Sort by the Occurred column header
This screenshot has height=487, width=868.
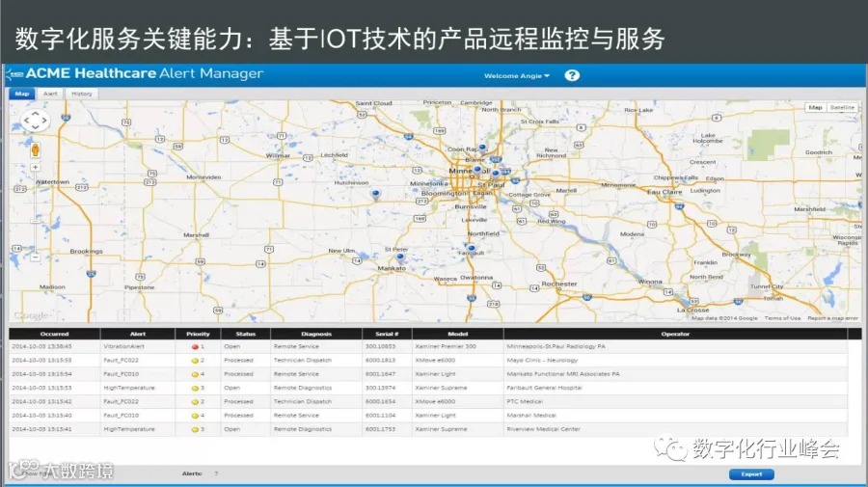[x=54, y=334]
